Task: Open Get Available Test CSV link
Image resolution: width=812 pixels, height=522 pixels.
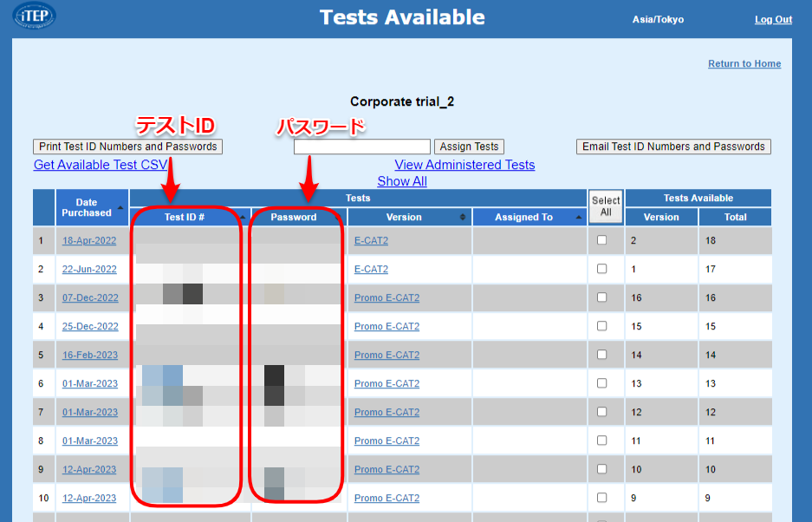Action: 101,165
